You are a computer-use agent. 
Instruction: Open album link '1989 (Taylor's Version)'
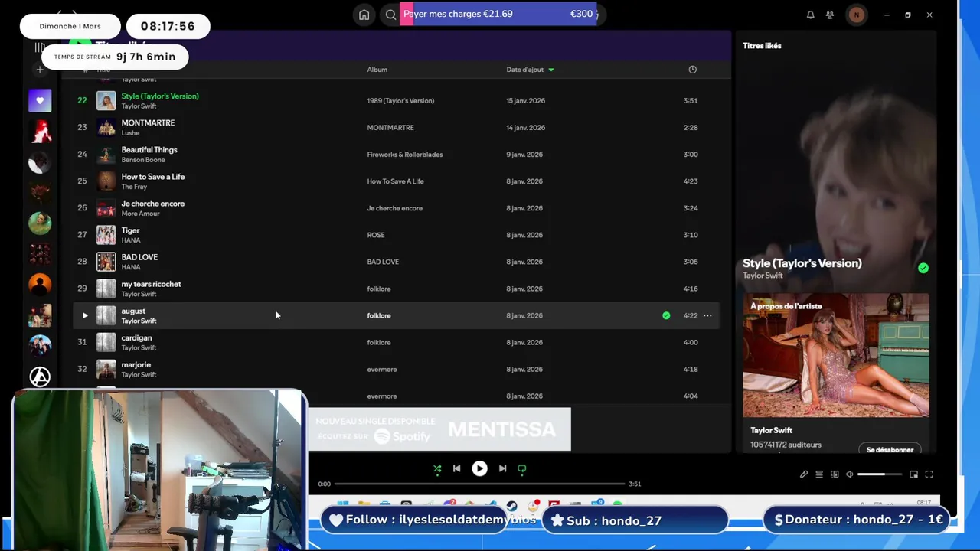(x=400, y=101)
